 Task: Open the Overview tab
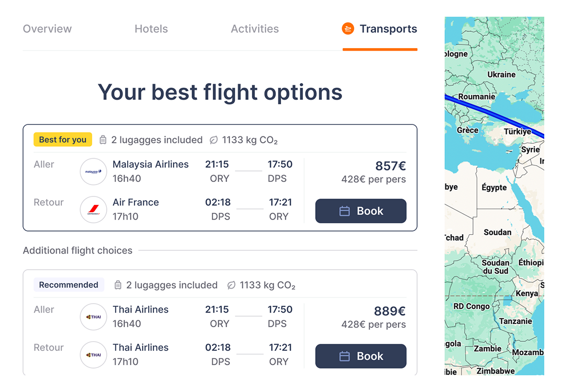(47, 29)
